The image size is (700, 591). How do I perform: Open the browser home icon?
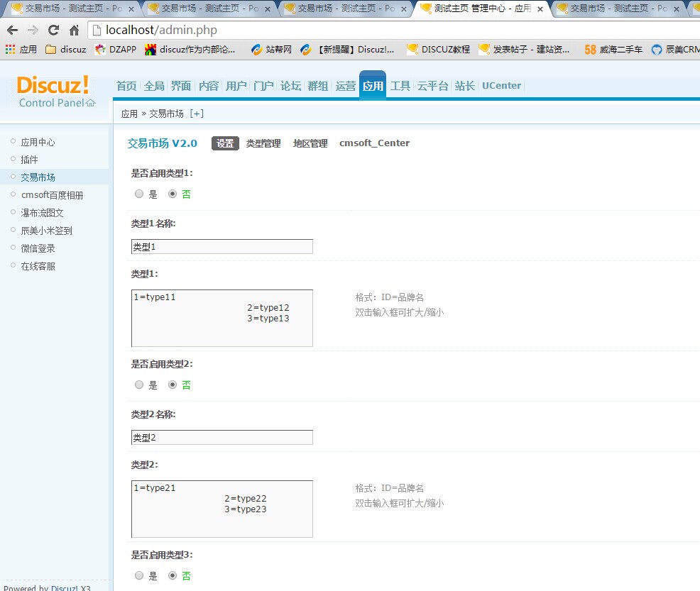74,30
